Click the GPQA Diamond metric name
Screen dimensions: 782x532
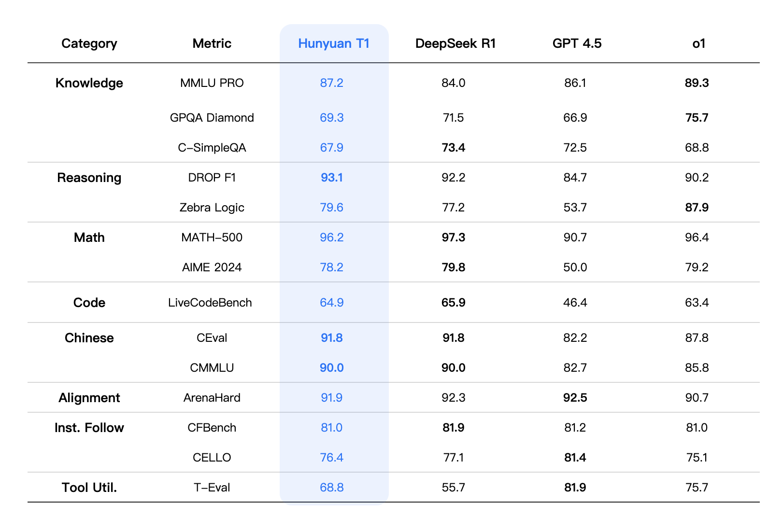click(212, 118)
